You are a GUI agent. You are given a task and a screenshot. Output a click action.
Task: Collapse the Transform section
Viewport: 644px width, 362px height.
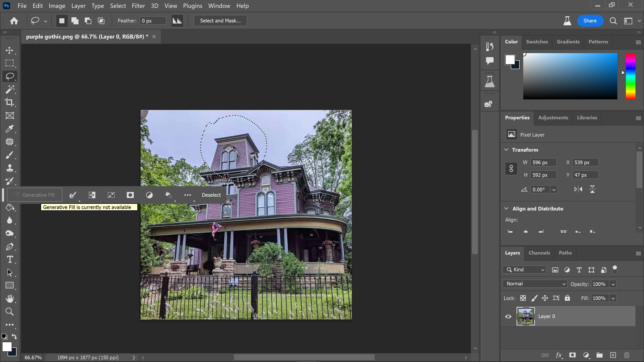506,150
